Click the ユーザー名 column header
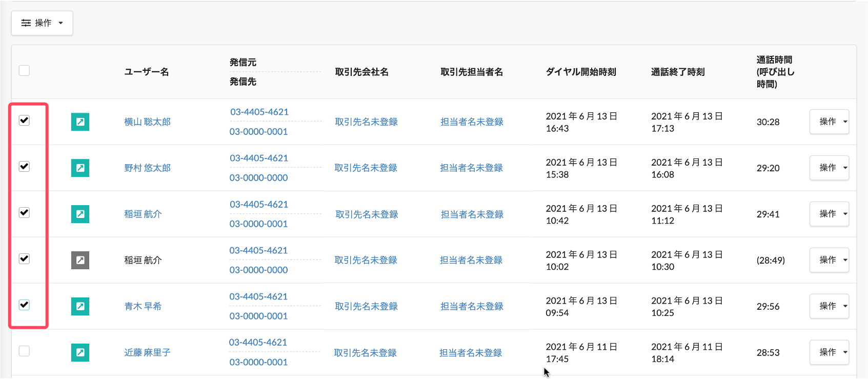The image size is (868, 379). [147, 72]
